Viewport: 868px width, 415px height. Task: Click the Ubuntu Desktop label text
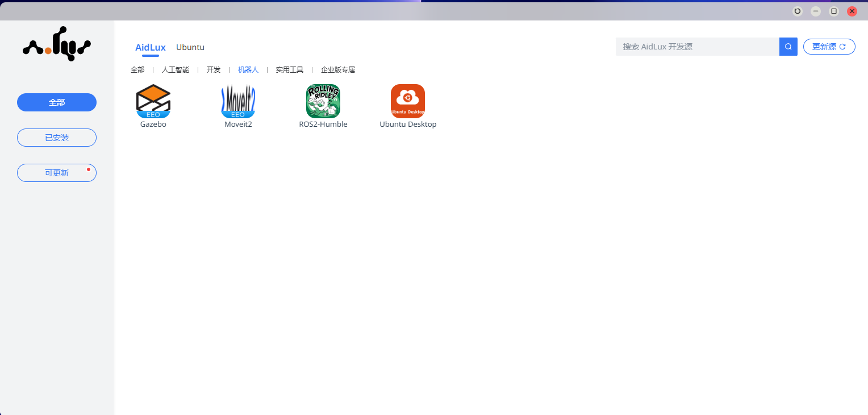(408, 124)
